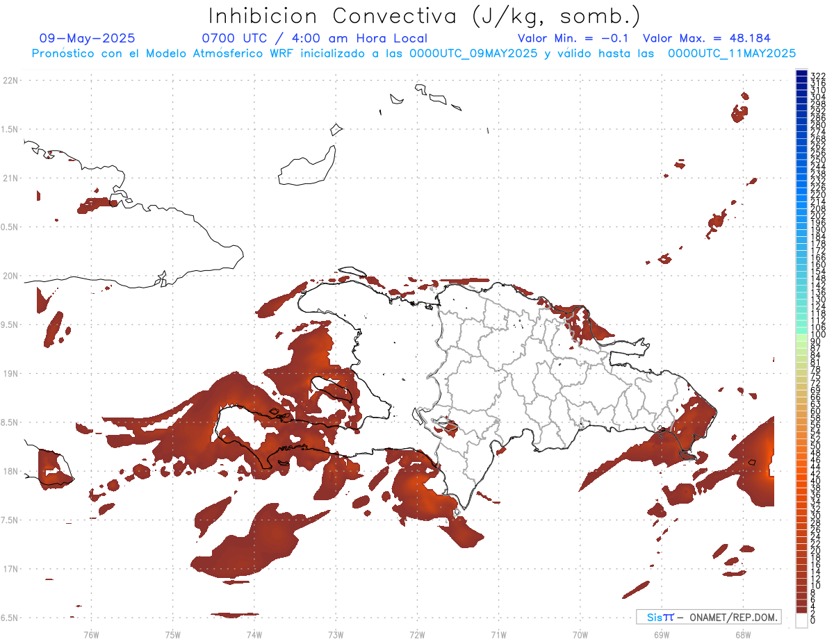Click the '8.5N' latitude label
The image size is (834, 644).
click(10, 422)
